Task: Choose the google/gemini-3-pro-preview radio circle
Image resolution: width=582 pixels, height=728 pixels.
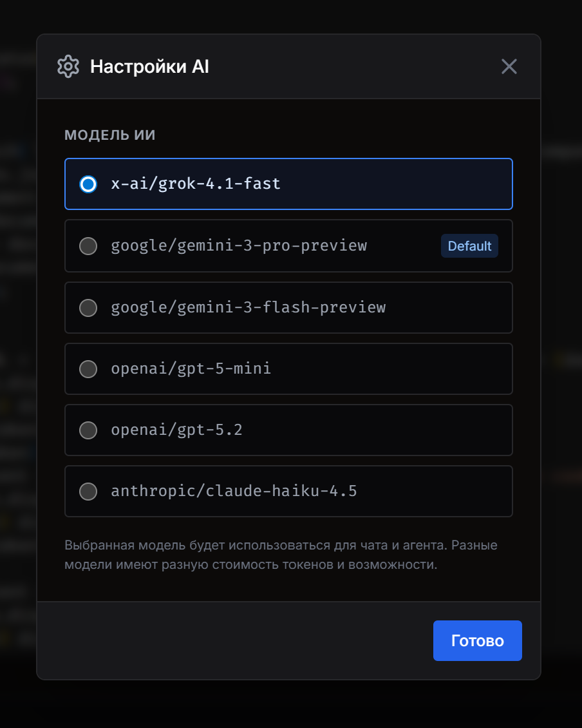Action: click(88, 246)
